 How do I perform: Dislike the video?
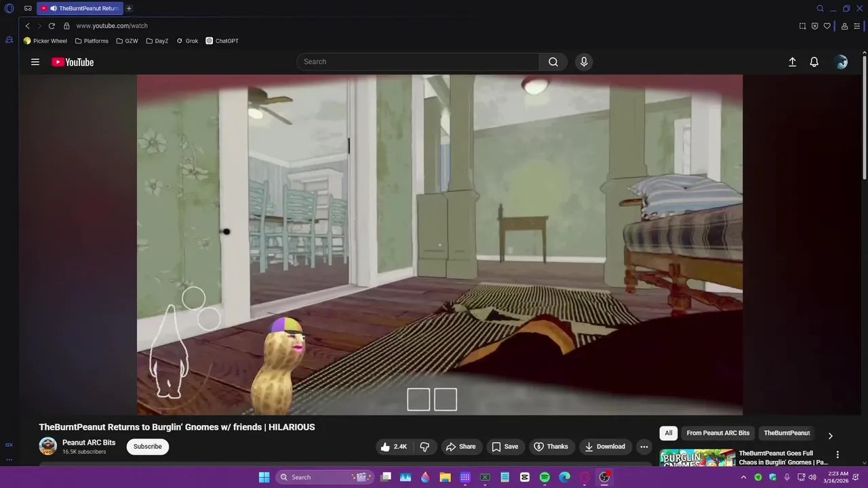click(425, 447)
